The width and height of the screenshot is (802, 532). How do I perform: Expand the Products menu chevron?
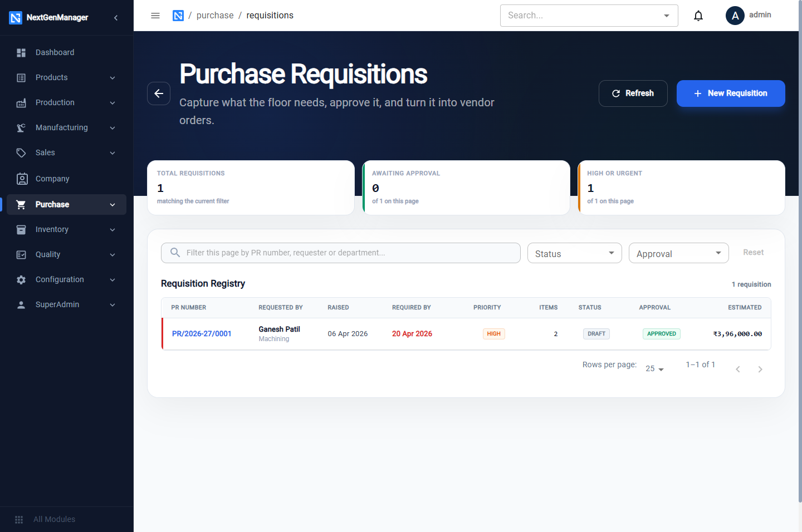113,78
